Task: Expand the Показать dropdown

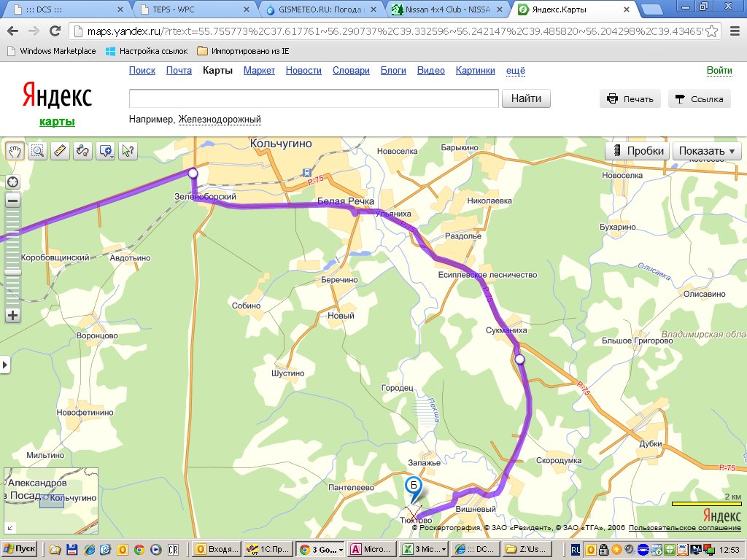Action: click(x=707, y=151)
